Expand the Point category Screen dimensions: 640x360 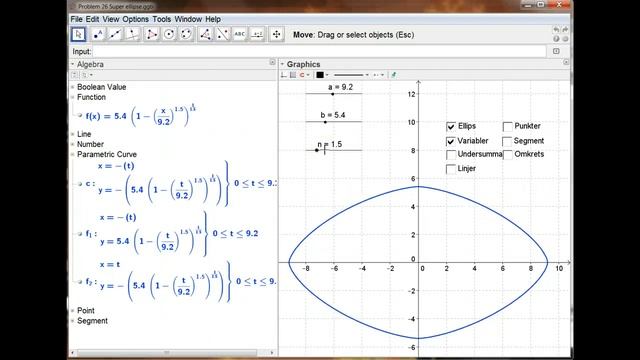click(73, 311)
